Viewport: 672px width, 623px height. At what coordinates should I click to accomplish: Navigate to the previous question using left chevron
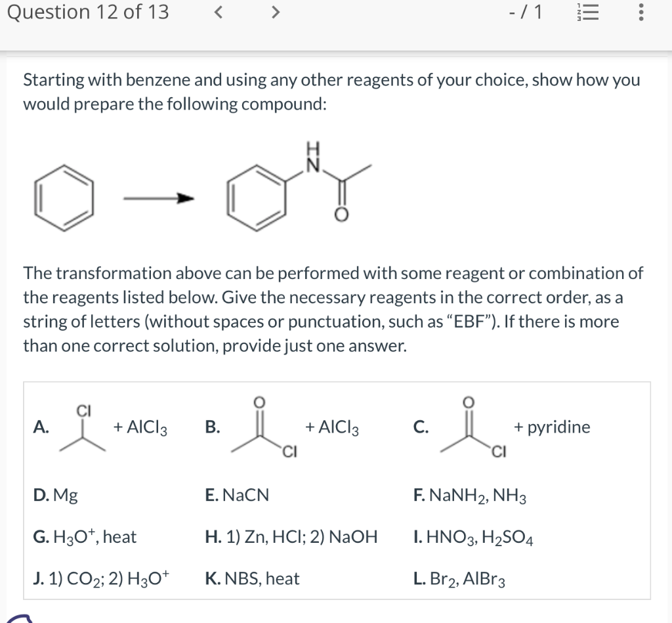(x=218, y=11)
